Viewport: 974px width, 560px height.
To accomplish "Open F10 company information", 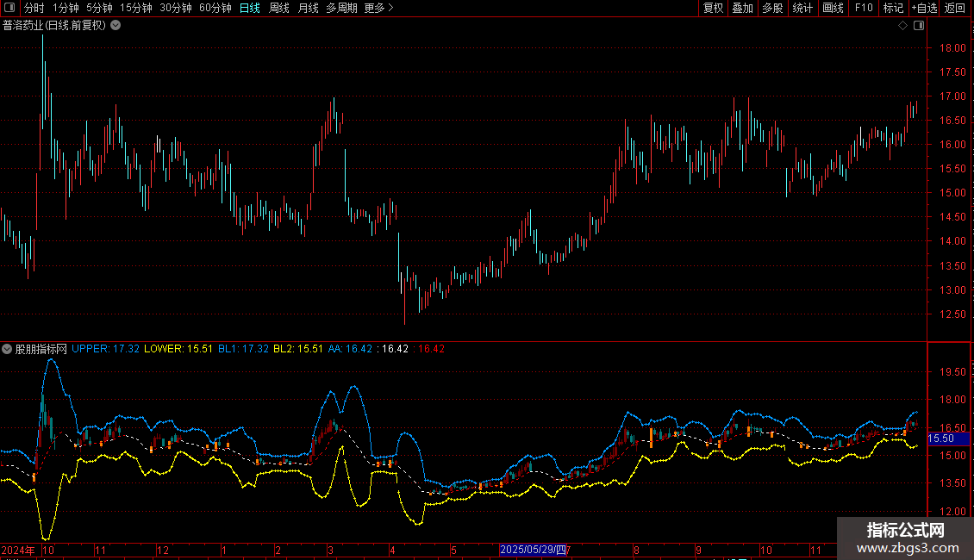I will [x=864, y=8].
